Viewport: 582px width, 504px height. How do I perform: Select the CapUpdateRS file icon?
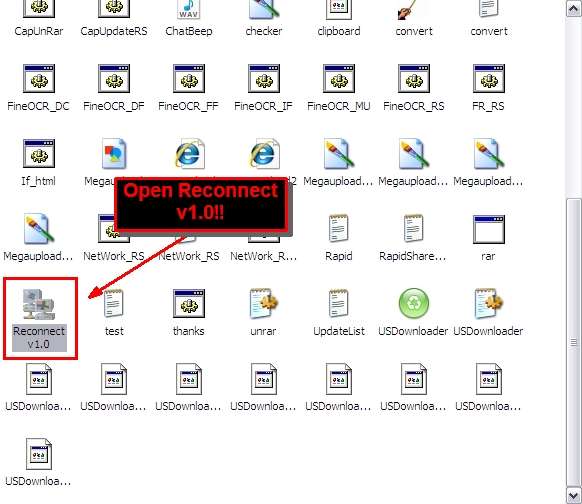(114, 9)
